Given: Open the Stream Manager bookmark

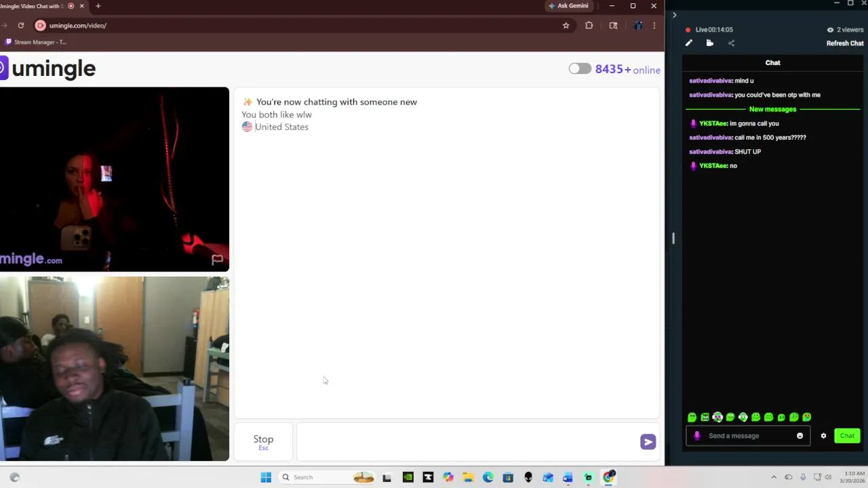Looking at the screenshot, I should click(36, 42).
